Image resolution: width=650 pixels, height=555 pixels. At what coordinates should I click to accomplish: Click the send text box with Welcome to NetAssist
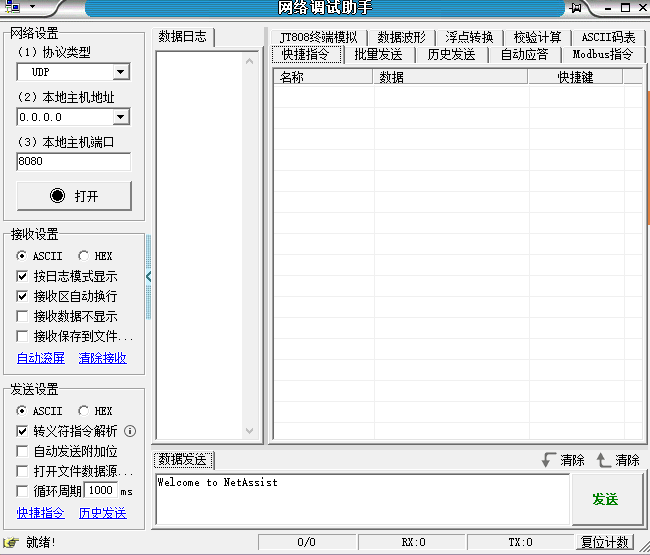tap(362, 499)
